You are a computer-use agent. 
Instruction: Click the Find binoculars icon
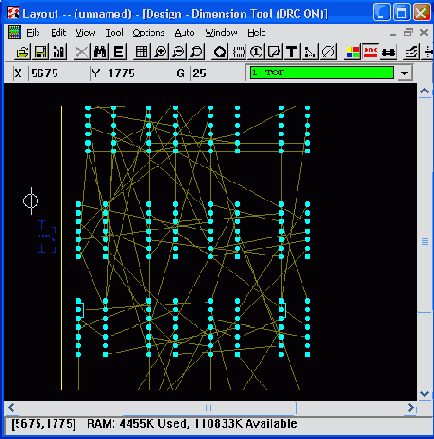pos(100,52)
